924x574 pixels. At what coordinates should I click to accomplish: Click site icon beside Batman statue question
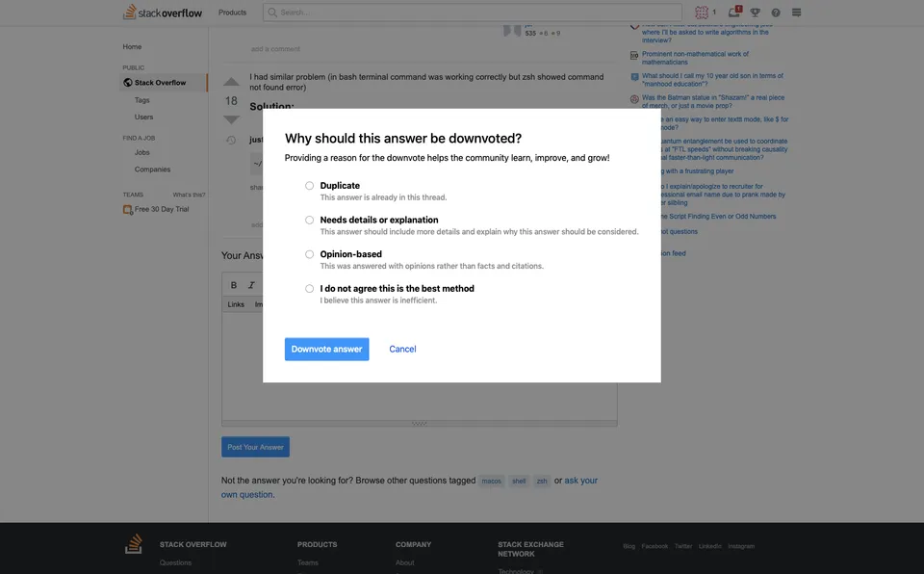coord(634,99)
